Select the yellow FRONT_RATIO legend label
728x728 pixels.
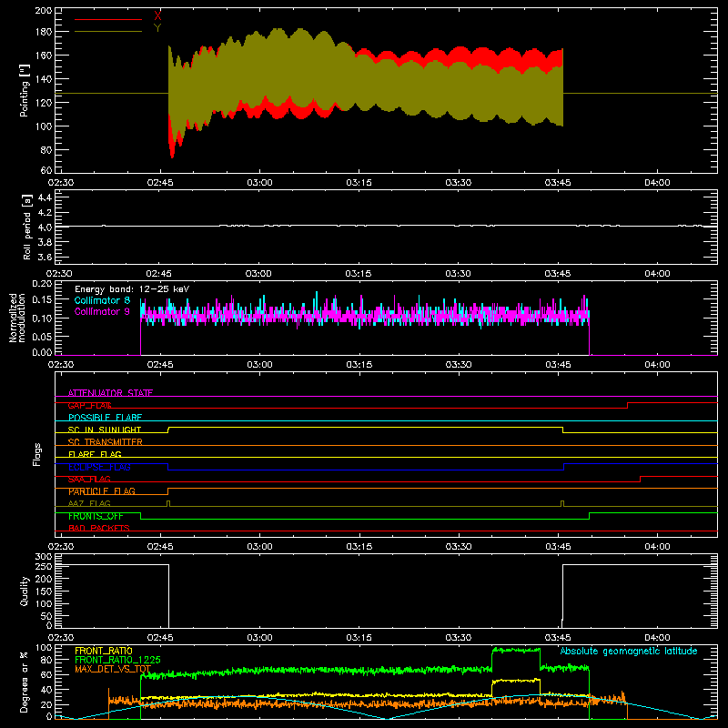tap(104, 651)
